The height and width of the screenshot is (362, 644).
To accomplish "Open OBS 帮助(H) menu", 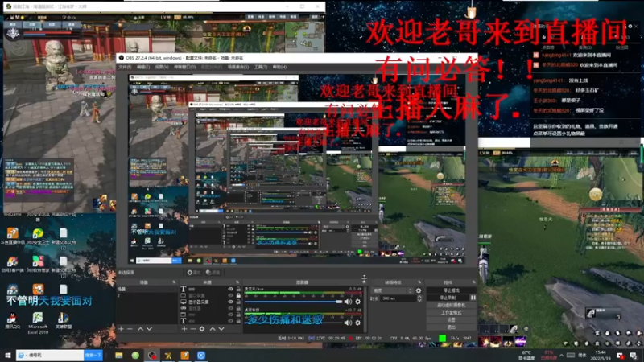I will pos(279,67).
